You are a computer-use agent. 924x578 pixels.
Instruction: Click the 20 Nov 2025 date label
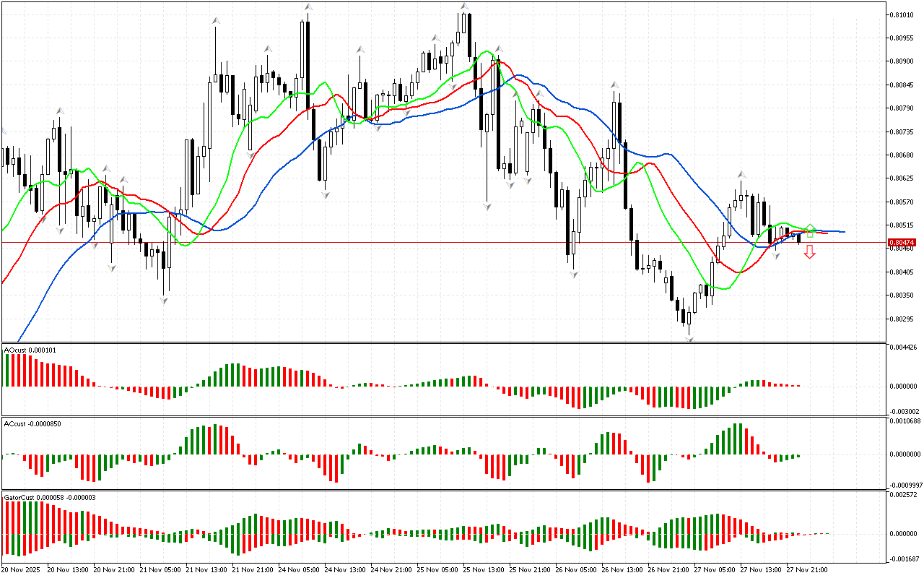22,569
